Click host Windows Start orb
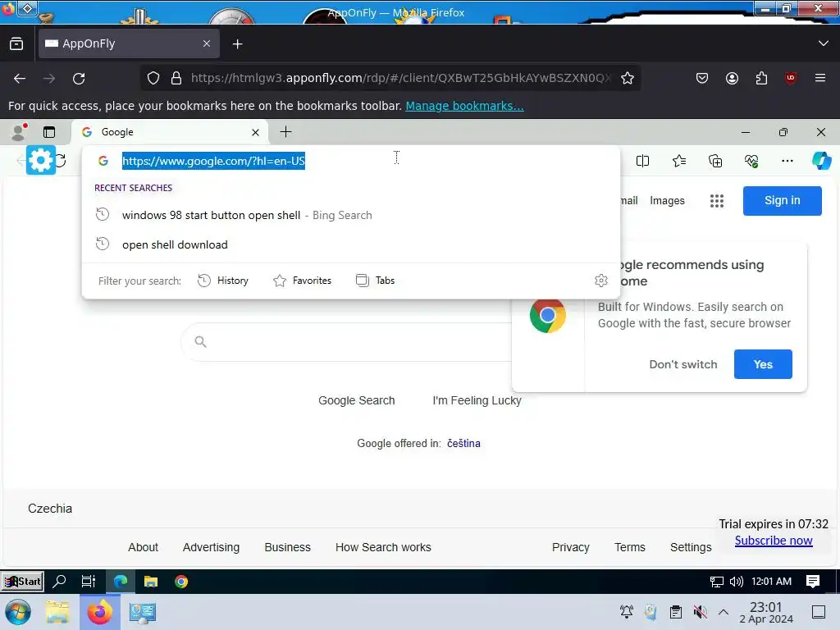 point(18,612)
